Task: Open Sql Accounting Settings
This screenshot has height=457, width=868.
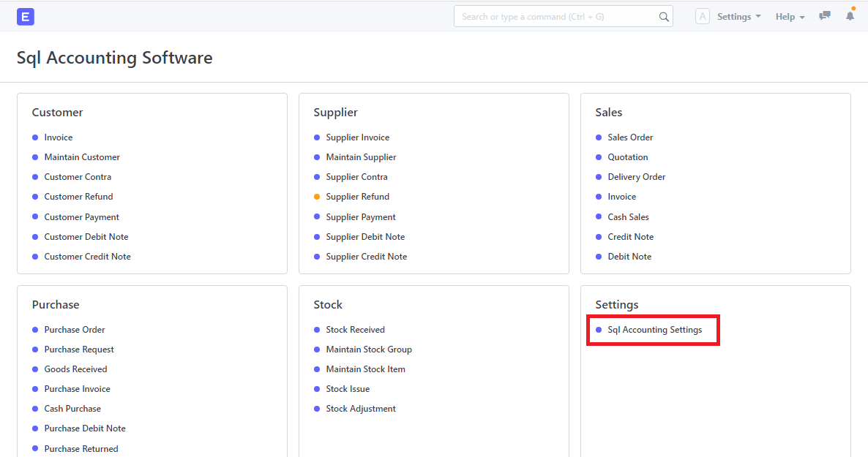Action: pos(655,330)
